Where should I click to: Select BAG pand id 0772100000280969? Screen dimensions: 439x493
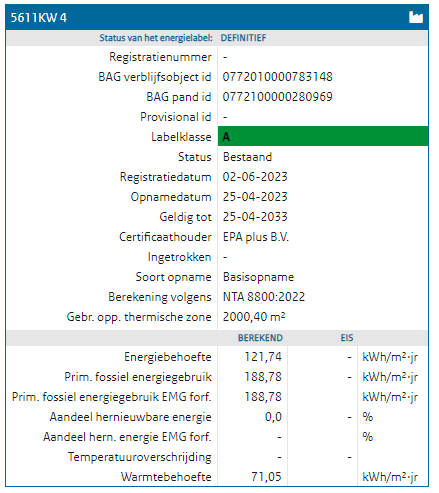(x=277, y=97)
